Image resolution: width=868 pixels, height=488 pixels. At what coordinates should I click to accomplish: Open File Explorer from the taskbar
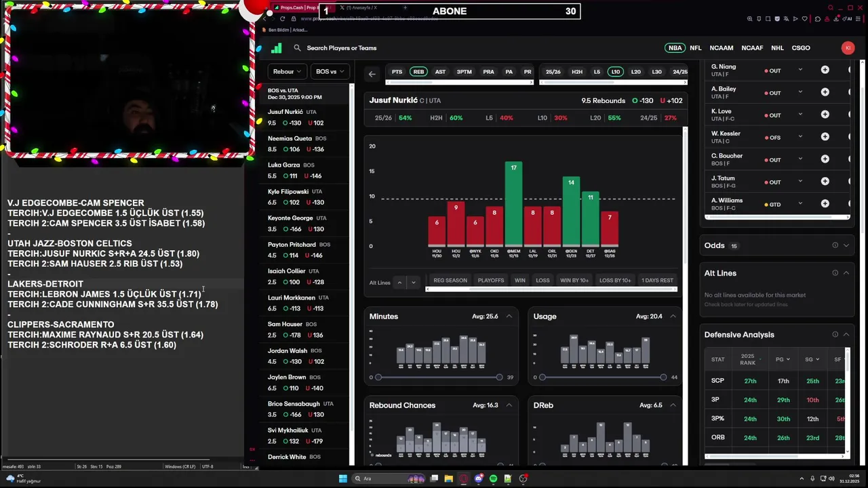pos(448,479)
